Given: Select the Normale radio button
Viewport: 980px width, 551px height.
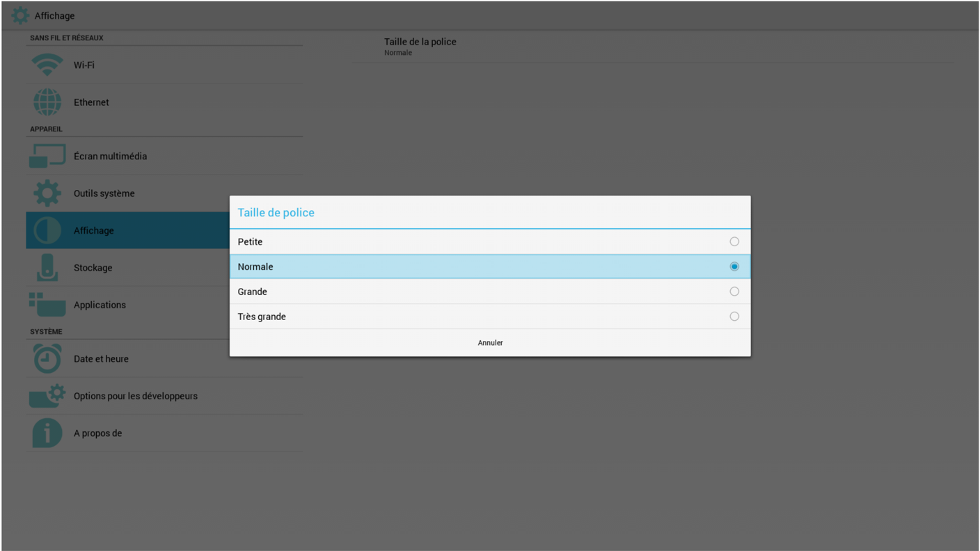Looking at the screenshot, I should click(x=734, y=266).
